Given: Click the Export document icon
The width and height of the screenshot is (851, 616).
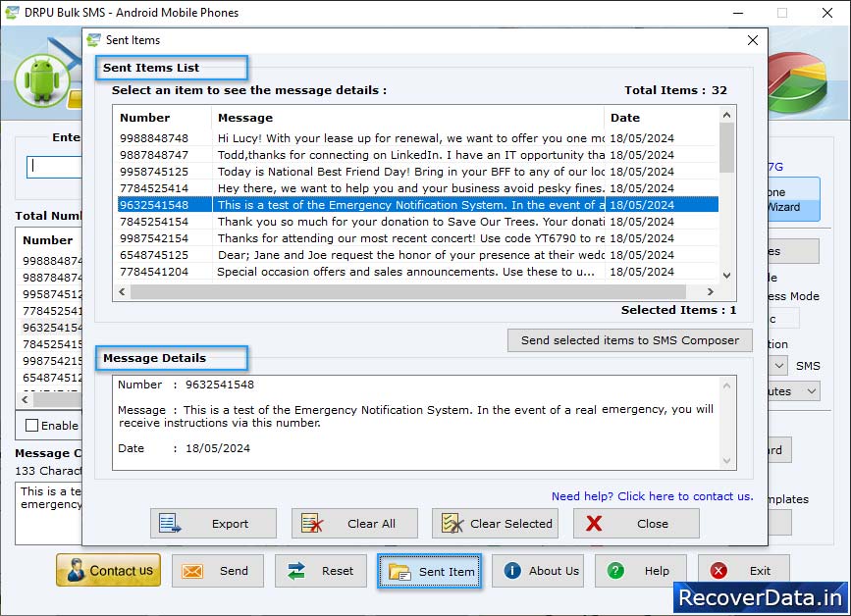Looking at the screenshot, I should tap(170, 523).
